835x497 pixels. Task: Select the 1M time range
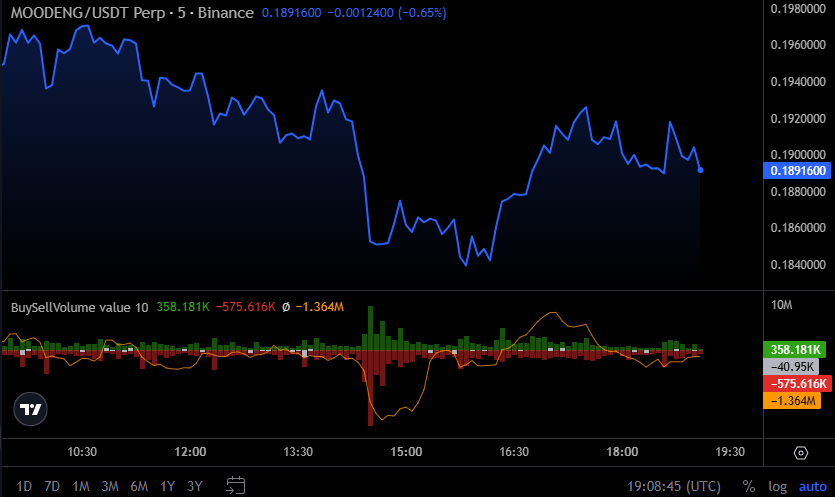point(80,486)
